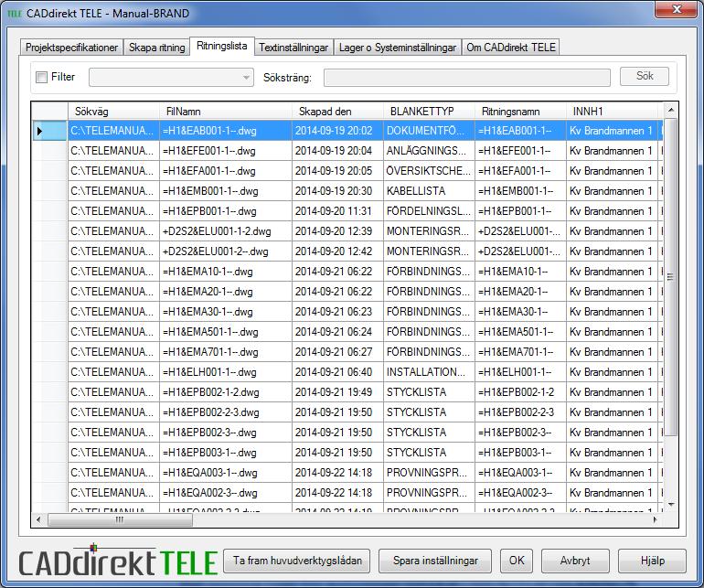Click the KABELLISTA blankettyp cell

coord(429,191)
